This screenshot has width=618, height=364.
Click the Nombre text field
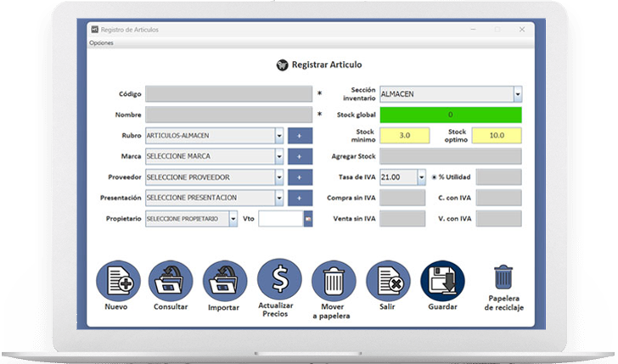pos(228,115)
